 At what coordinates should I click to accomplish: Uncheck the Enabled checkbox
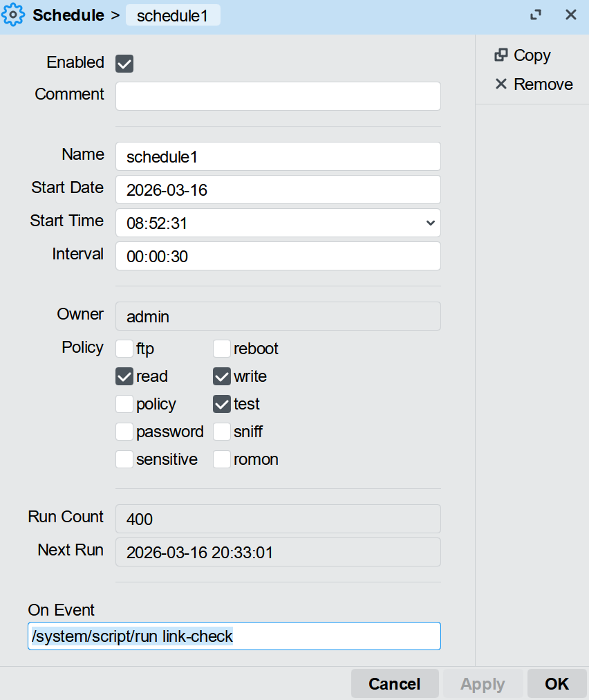pyautogui.click(x=124, y=64)
